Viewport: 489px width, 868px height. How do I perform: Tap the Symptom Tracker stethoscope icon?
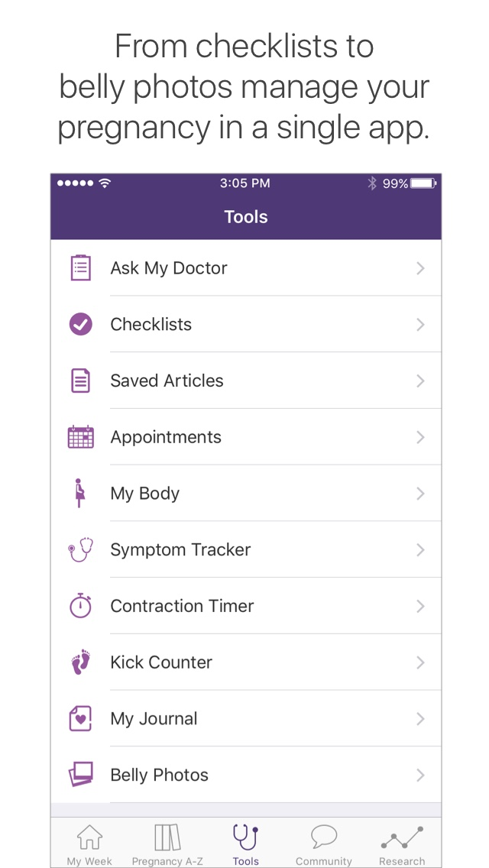click(81, 549)
